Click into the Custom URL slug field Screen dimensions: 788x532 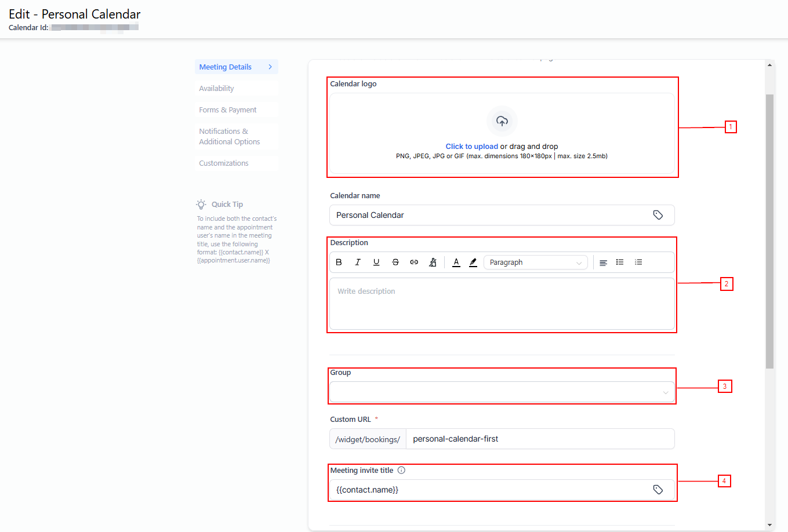539,439
